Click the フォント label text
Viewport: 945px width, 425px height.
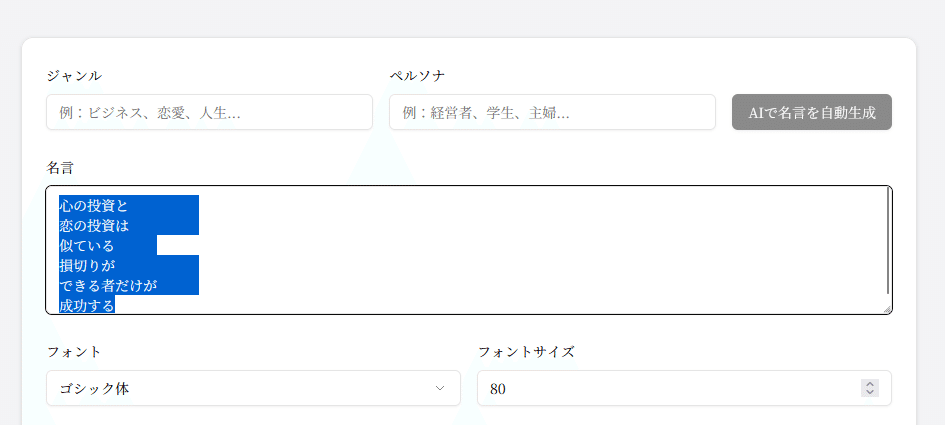[74, 352]
